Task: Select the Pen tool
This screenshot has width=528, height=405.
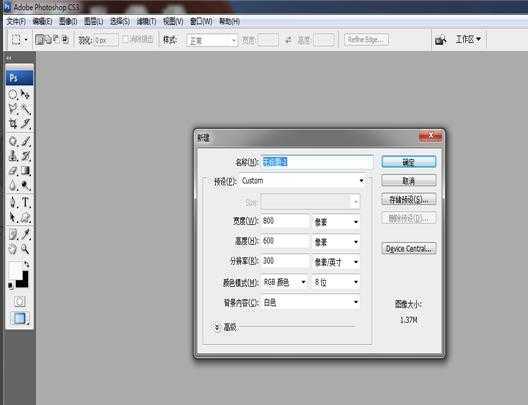Action: (13, 202)
